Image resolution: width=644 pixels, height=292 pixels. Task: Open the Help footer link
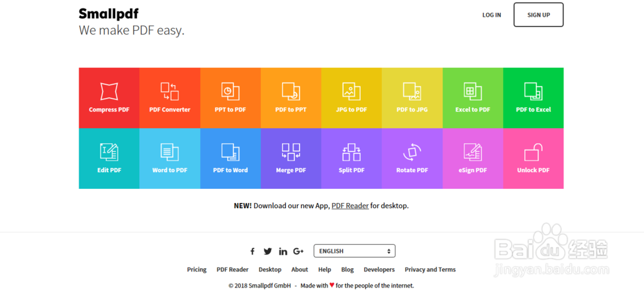(x=325, y=270)
